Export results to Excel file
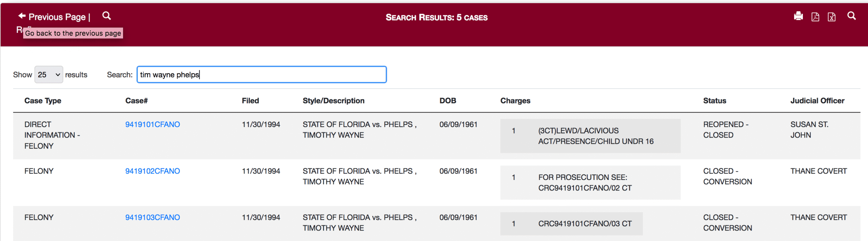This screenshot has height=241, width=868. click(832, 17)
